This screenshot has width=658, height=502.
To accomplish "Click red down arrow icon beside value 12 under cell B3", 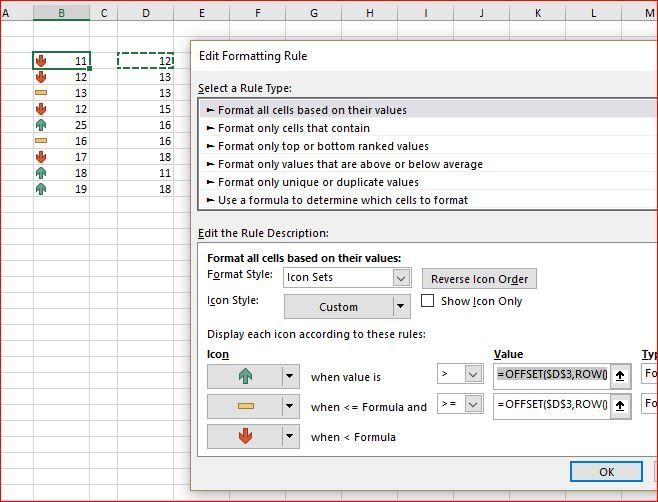I will [41, 77].
